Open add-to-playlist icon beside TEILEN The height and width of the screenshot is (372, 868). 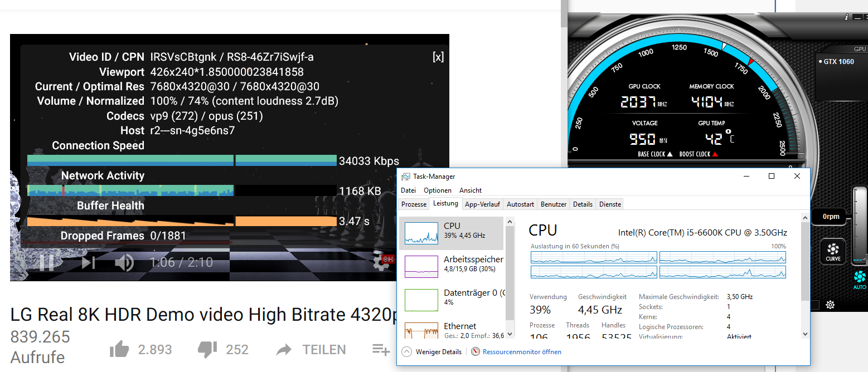[381, 350]
